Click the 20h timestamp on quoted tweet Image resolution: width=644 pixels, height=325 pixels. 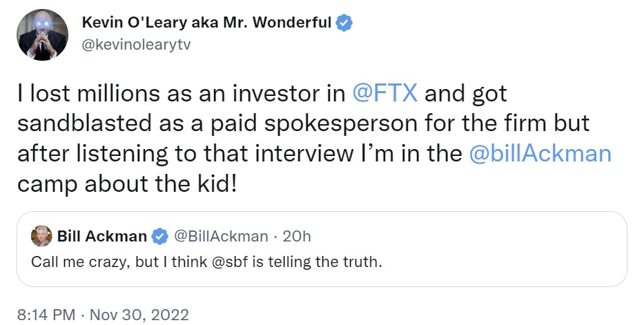[297, 237]
